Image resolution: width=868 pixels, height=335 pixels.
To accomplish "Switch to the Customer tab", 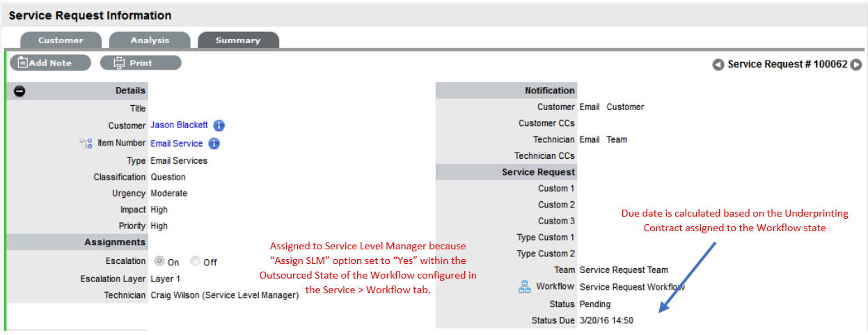I will (61, 40).
